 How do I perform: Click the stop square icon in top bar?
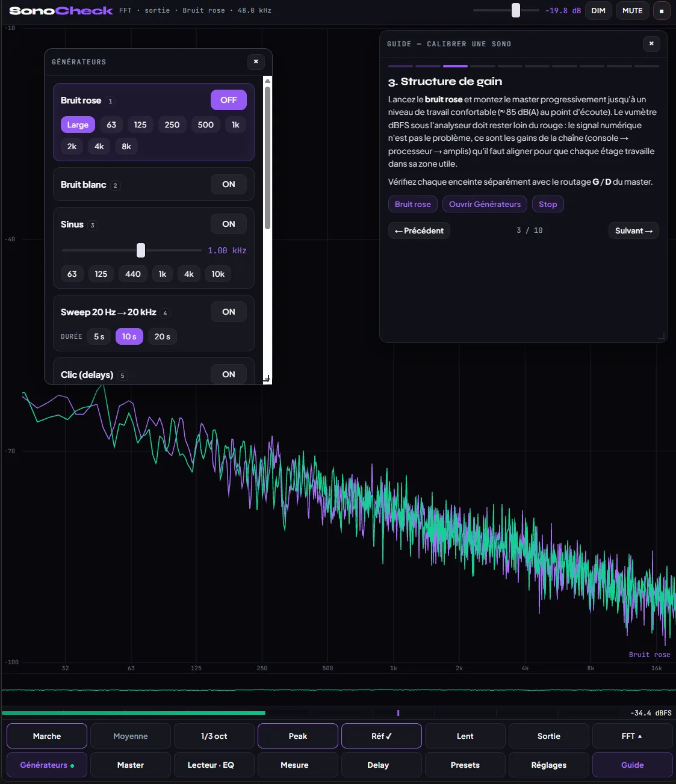(661, 11)
